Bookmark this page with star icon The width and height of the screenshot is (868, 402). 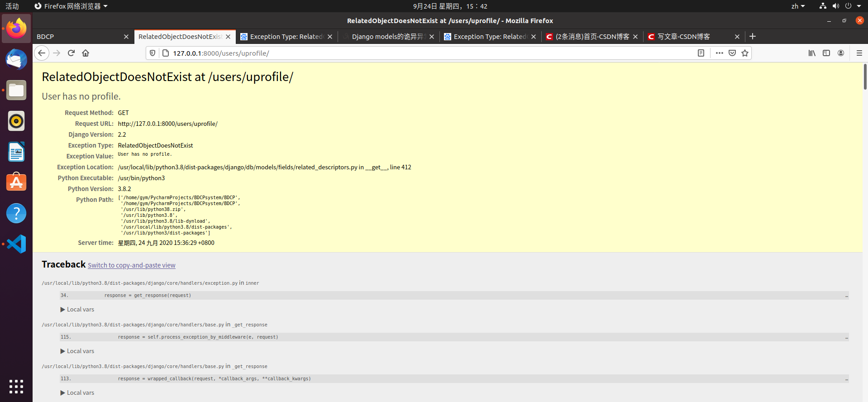click(745, 53)
